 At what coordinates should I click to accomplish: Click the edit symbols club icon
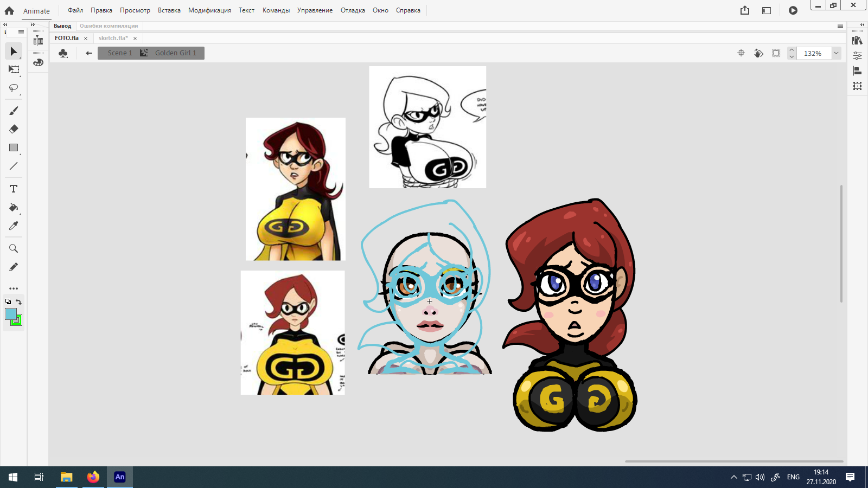click(x=63, y=53)
